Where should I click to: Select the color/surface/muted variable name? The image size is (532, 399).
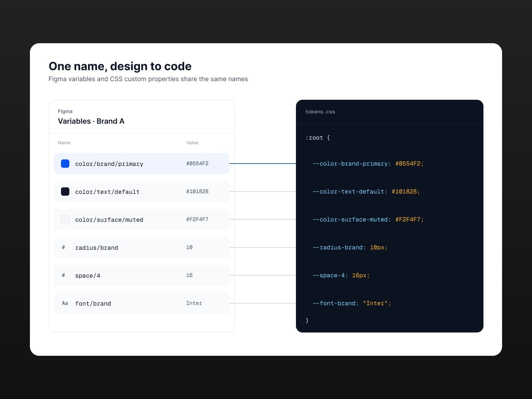(x=109, y=220)
